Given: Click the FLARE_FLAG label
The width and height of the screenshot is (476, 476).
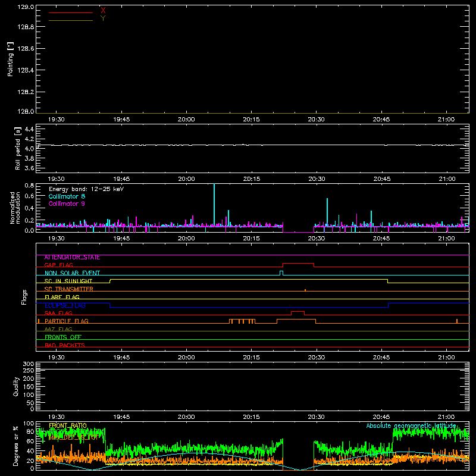Looking at the screenshot, I should [x=62, y=297].
